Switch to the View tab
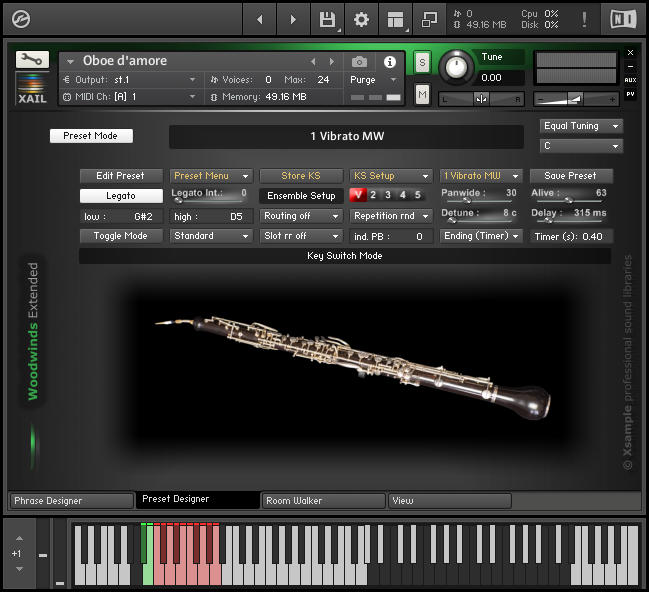 (x=450, y=501)
